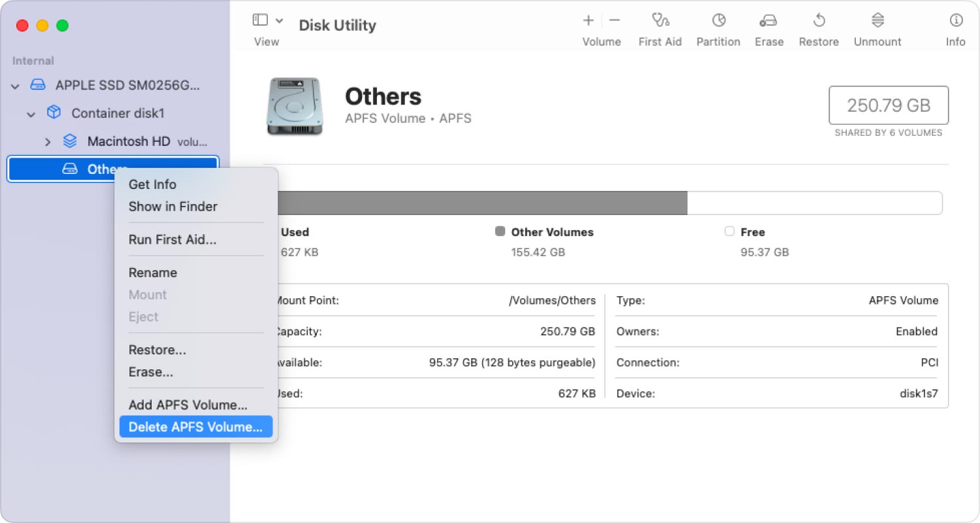Click the APFS Volume type value

[x=904, y=301]
